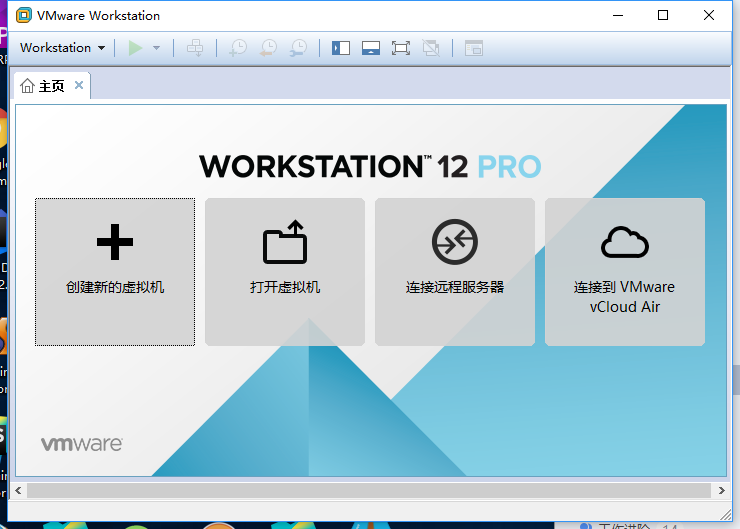Click 创建新的虚拟机 tile

115,272
